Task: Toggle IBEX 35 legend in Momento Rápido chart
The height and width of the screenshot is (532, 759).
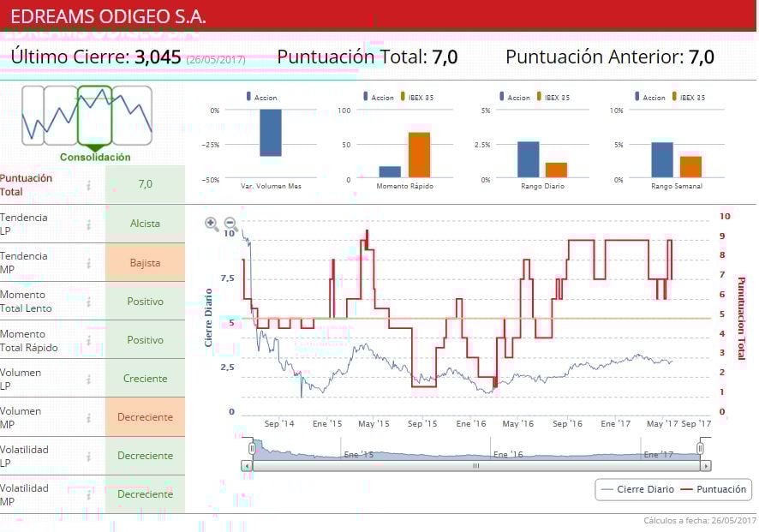Action: (x=417, y=98)
